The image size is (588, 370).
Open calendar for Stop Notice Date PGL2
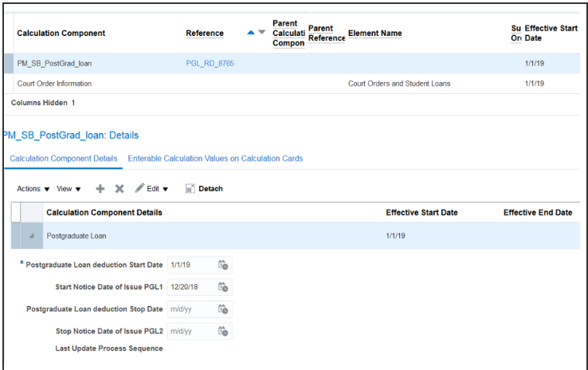224,330
